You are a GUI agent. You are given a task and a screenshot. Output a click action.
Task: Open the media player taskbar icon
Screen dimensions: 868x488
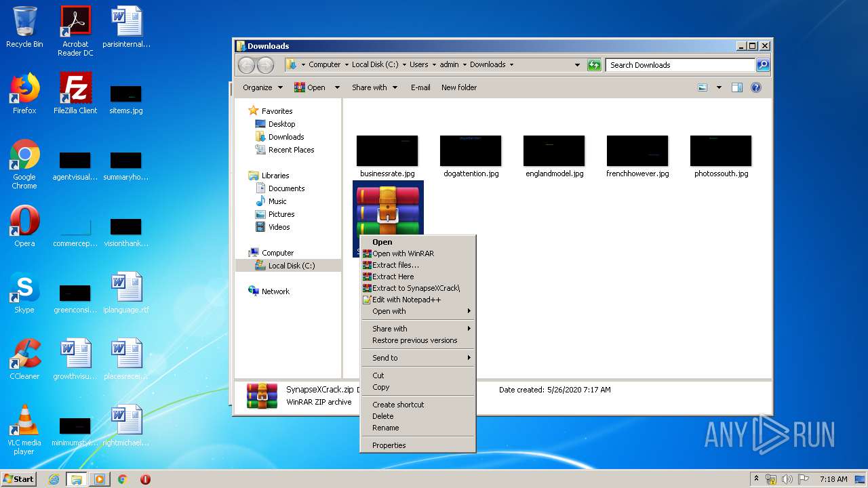pyautogui.click(x=99, y=479)
